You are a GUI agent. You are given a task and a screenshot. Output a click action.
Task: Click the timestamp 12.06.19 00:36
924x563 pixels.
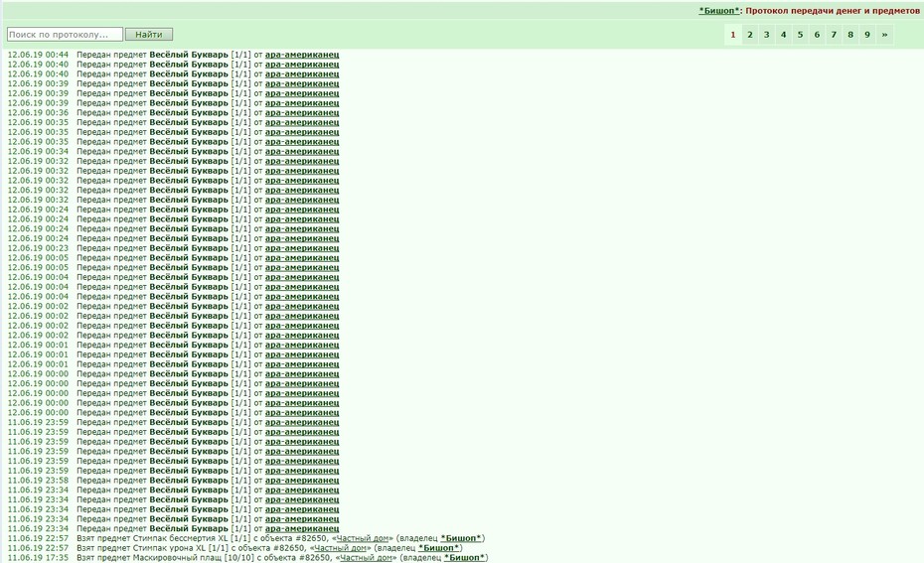[x=38, y=112]
